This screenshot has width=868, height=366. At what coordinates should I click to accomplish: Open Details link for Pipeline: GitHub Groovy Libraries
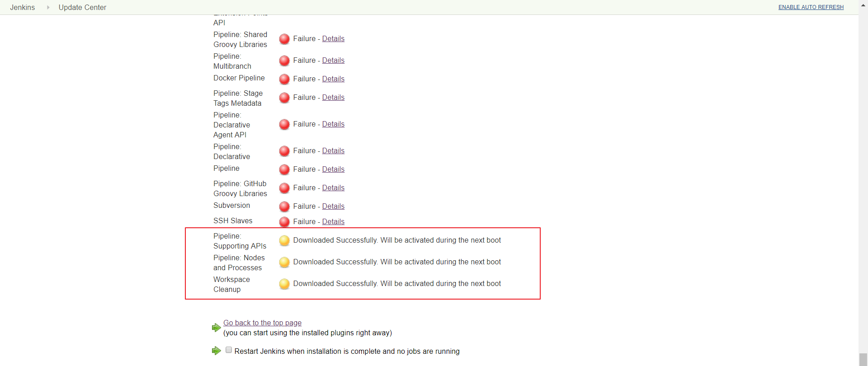333,188
